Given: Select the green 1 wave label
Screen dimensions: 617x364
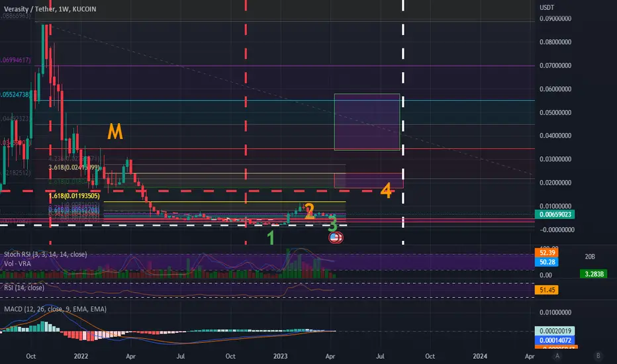Looking at the screenshot, I should point(271,238).
